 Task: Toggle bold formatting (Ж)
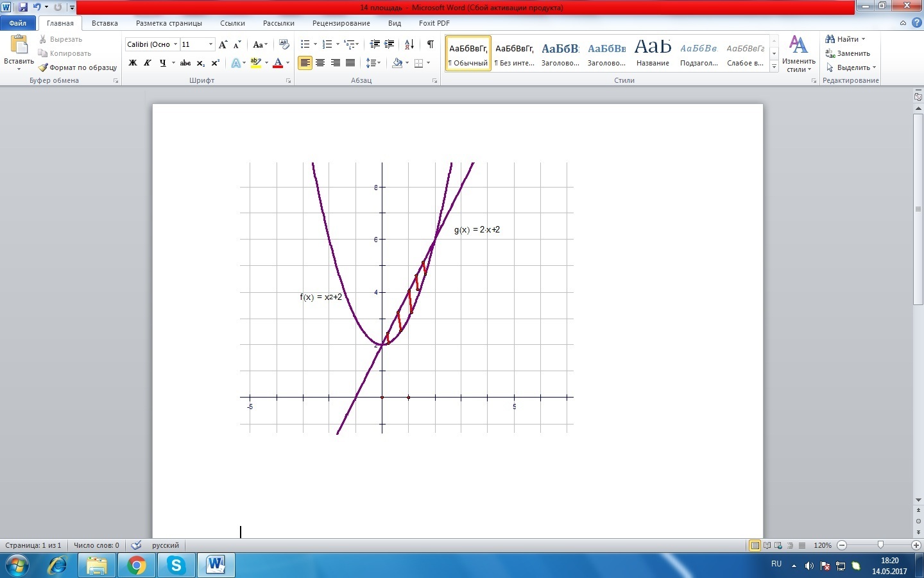tap(133, 63)
